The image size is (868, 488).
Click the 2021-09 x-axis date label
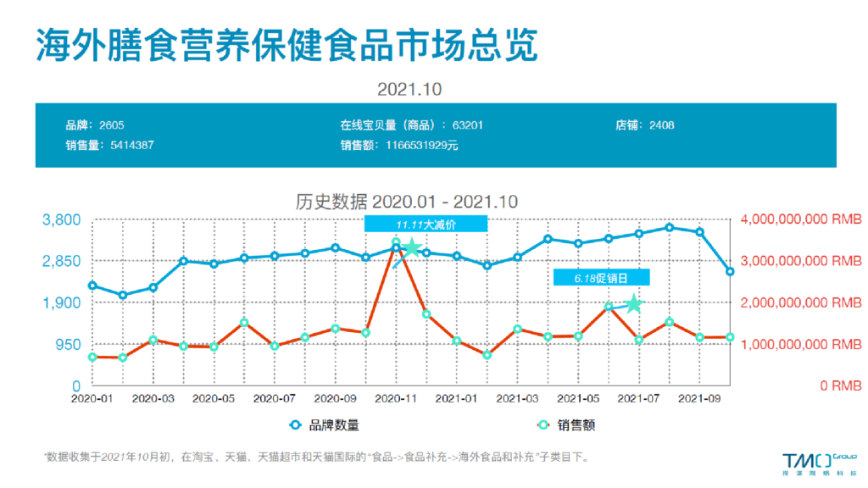click(x=699, y=397)
